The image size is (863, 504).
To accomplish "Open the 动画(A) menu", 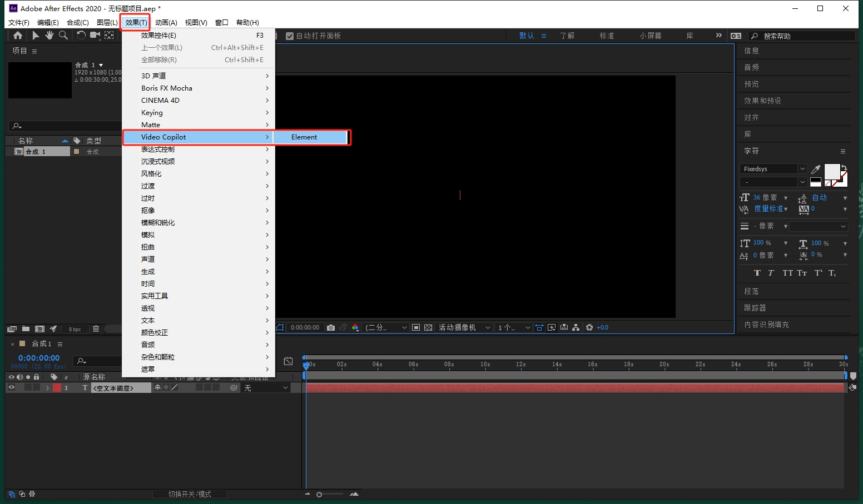I will pyautogui.click(x=166, y=23).
